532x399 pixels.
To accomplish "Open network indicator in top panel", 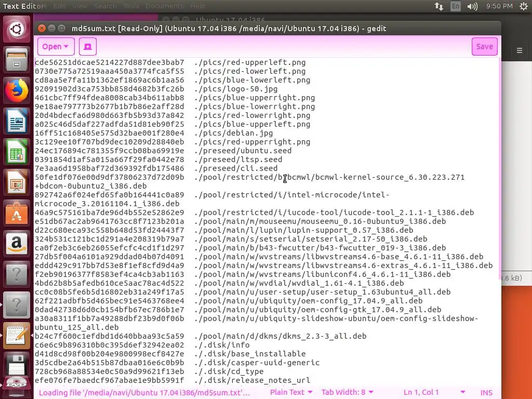I will tap(439, 6).
